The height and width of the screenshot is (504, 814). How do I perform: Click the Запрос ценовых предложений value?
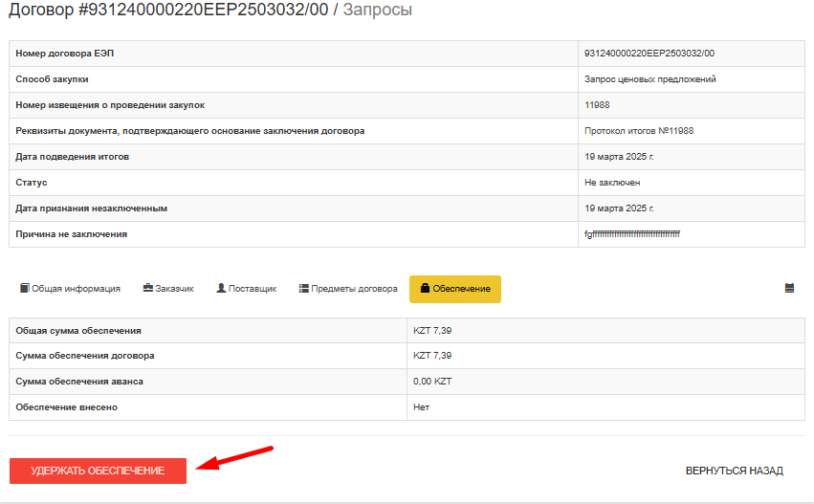[649, 79]
